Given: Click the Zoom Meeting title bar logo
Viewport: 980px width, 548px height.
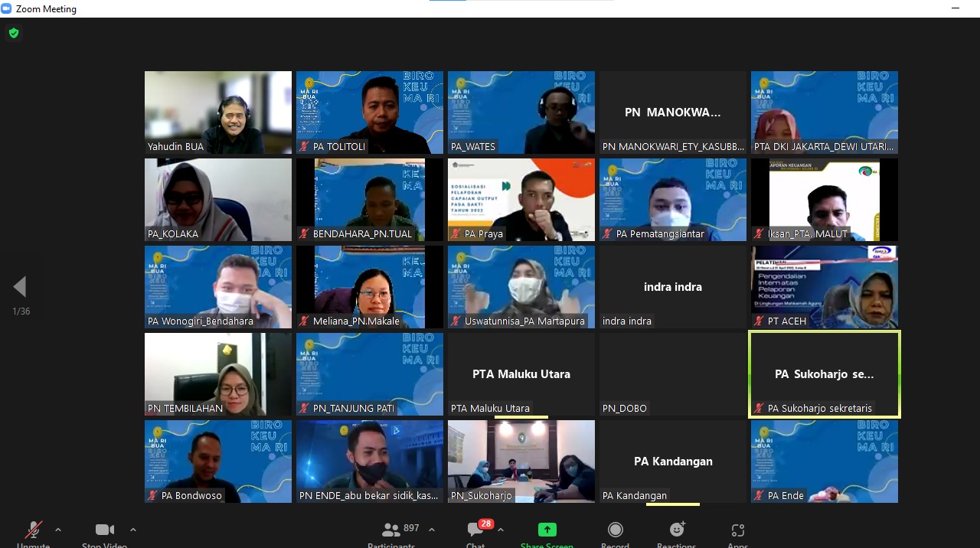Looking at the screenshot, I should pos(7,8).
